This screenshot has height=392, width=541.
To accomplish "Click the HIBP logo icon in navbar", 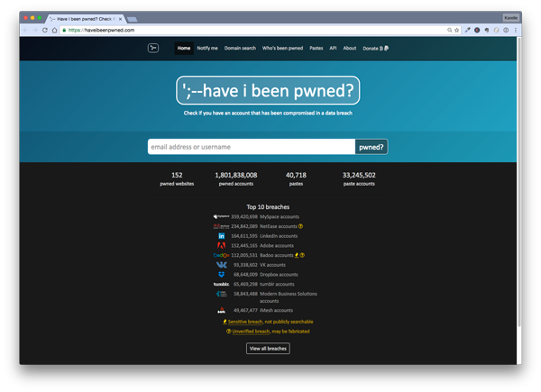I will 153,48.
